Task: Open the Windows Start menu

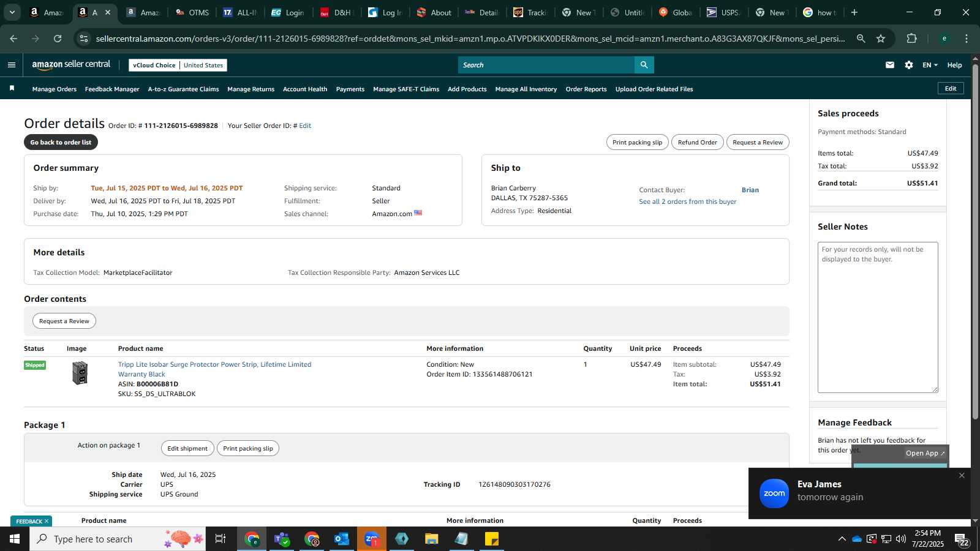Action: pos(15,539)
